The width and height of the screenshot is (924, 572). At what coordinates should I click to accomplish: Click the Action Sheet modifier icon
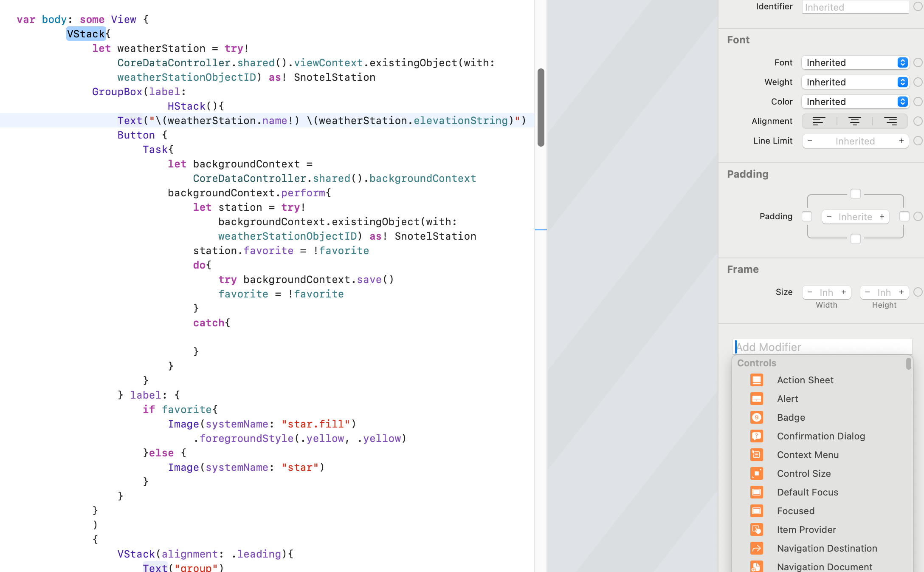tap(756, 380)
